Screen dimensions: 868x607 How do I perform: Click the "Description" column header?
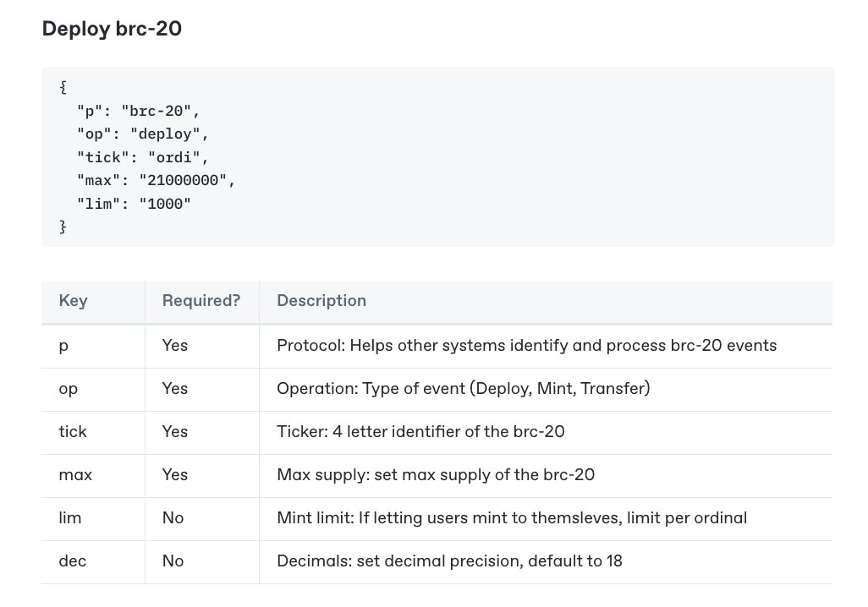321,301
